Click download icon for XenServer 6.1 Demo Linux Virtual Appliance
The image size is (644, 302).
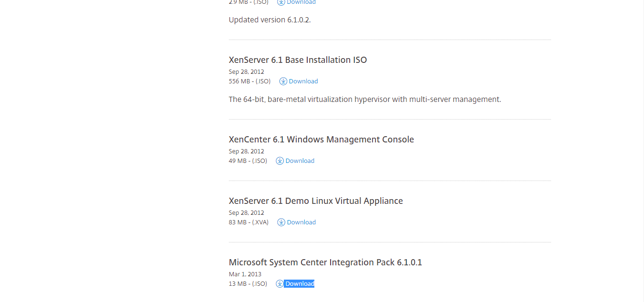coord(281,222)
